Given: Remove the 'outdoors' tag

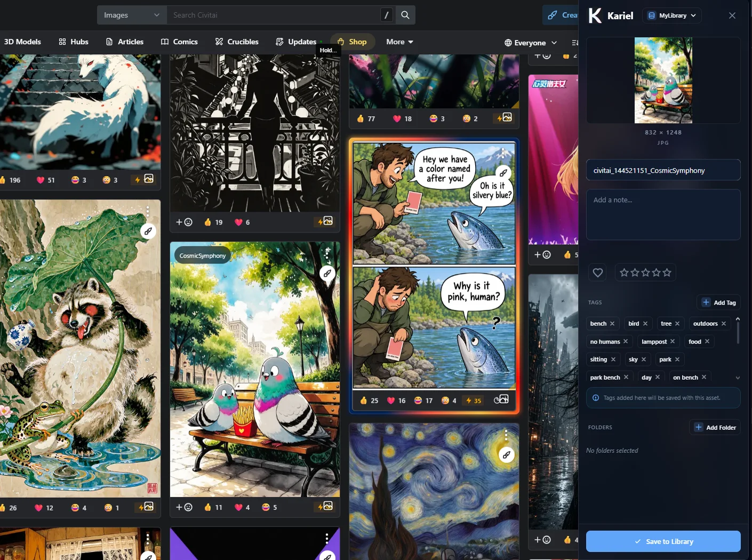Looking at the screenshot, I should coord(724,324).
